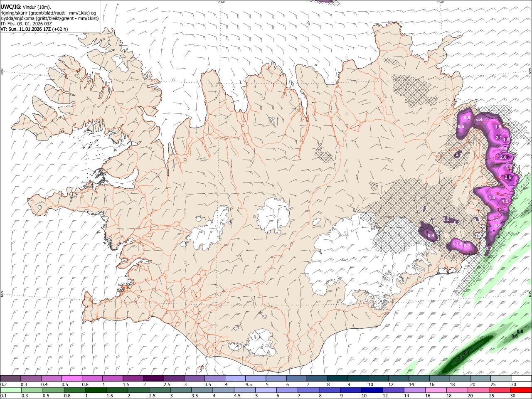532x399 pixels.
Task: Select the grey-blue swatch labeled 3.5, lower legend
Action: point(202,390)
